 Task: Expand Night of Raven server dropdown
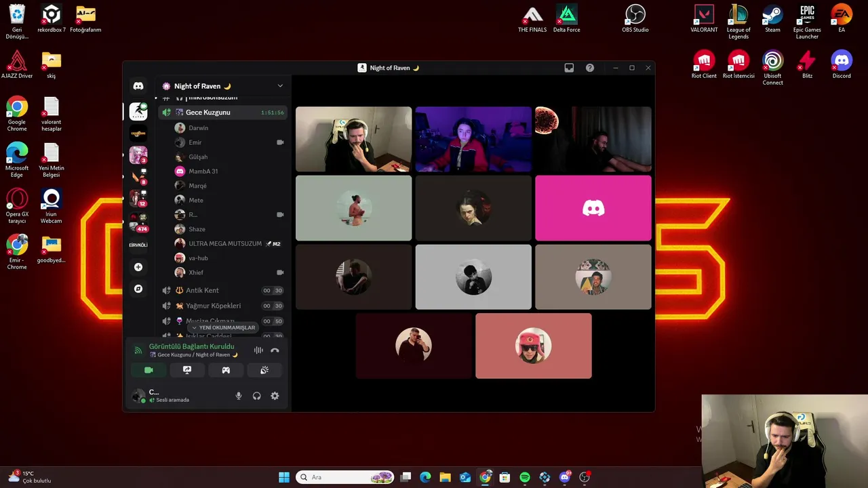280,86
